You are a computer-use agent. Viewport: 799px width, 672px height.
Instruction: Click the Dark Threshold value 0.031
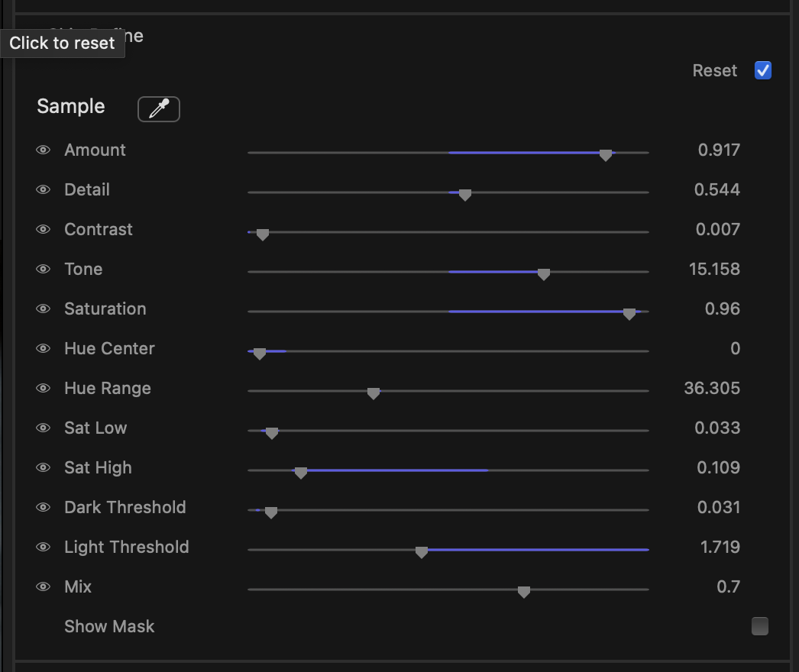(718, 508)
